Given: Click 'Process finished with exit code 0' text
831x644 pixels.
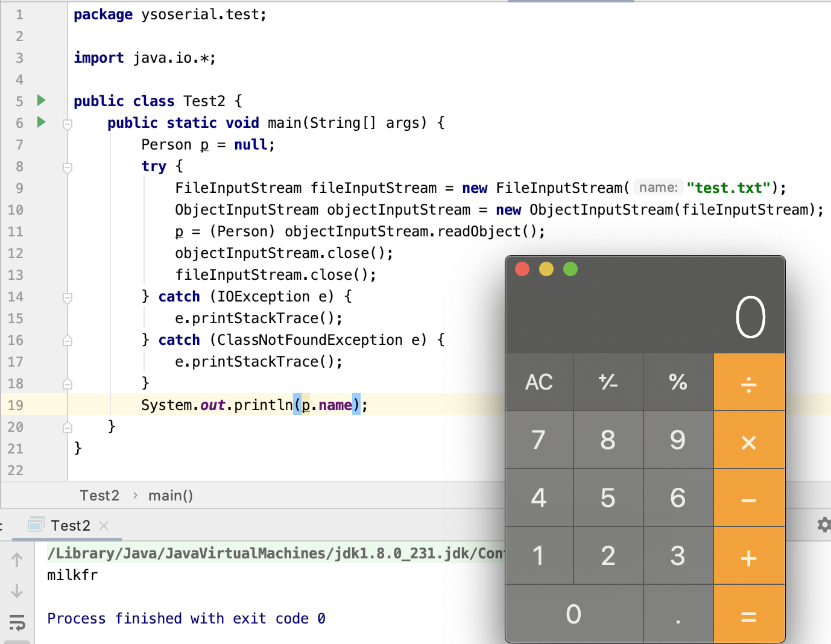Looking at the screenshot, I should point(186,619).
